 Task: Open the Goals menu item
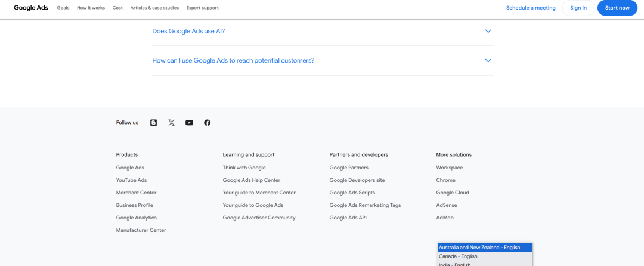(63, 8)
